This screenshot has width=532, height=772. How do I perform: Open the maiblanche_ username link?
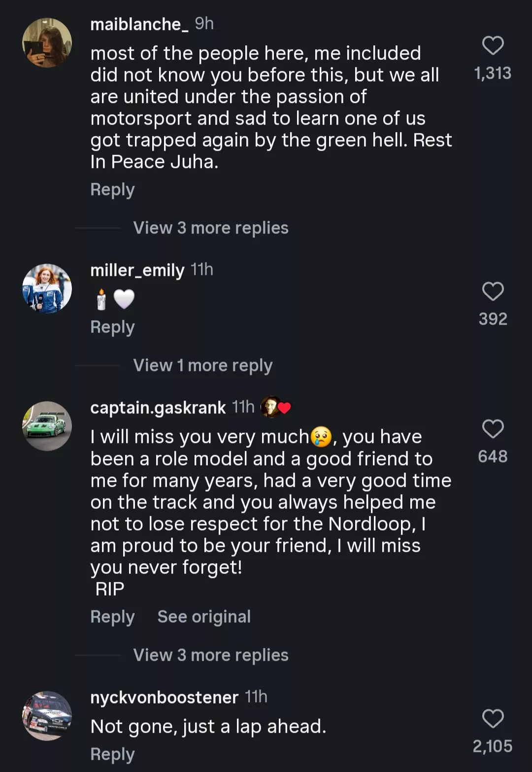click(x=139, y=24)
